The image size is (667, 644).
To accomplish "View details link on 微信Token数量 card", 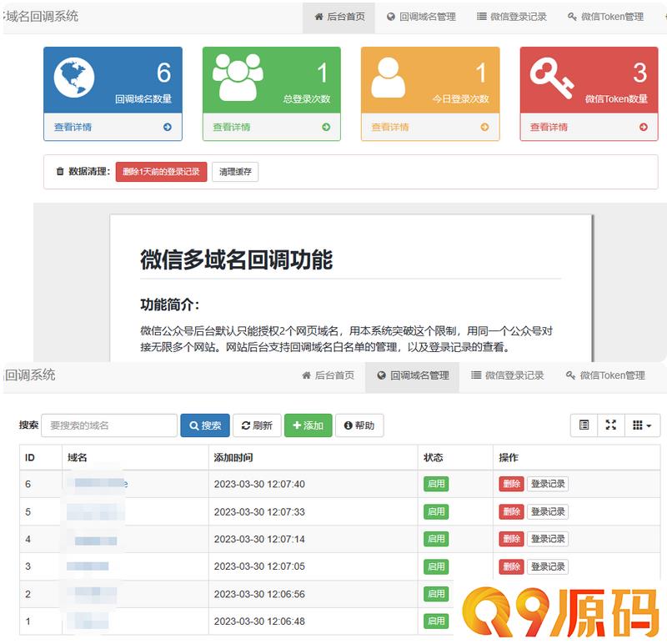I will point(549,127).
